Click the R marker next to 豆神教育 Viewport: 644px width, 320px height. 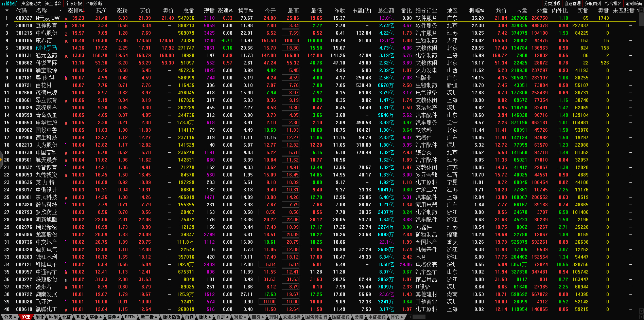click(x=66, y=26)
